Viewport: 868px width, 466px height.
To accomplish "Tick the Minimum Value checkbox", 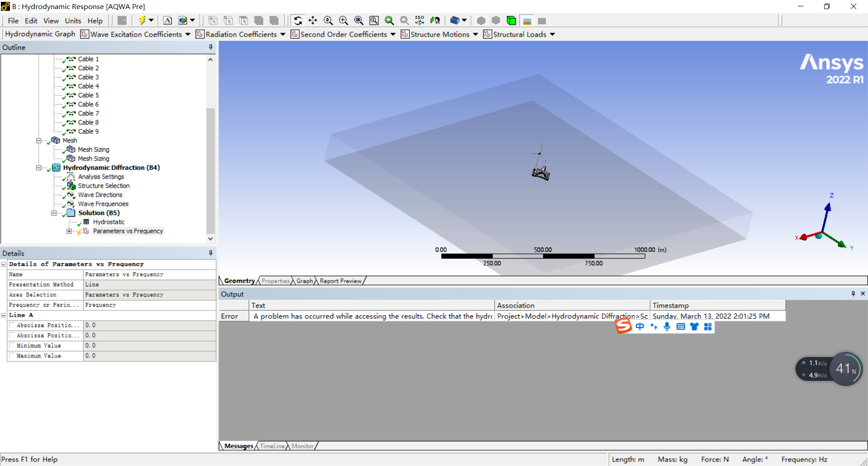I will pyautogui.click(x=12, y=345).
